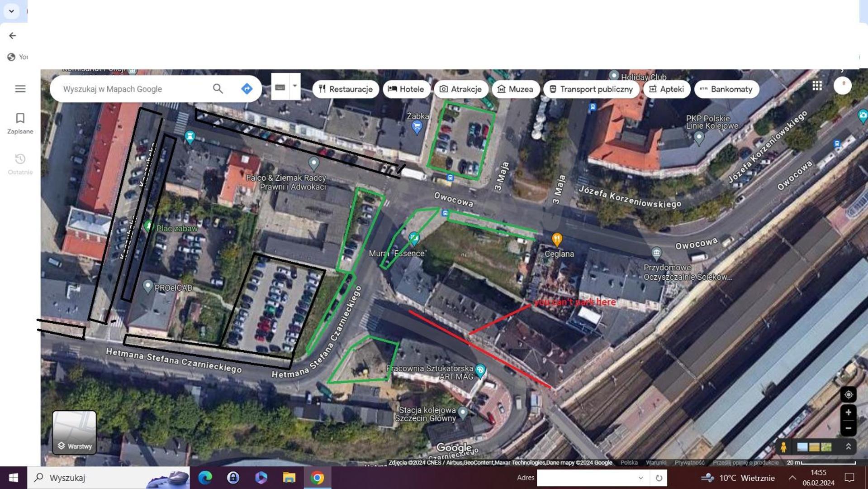Select the PROelCAD pin
Image resolution: width=868 pixels, height=489 pixels.
click(147, 286)
